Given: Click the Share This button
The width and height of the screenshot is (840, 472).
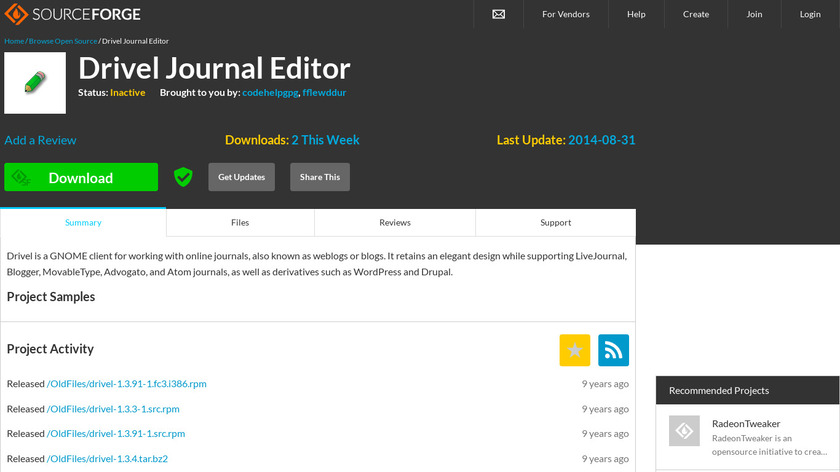Looking at the screenshot, I should point(320,177).
